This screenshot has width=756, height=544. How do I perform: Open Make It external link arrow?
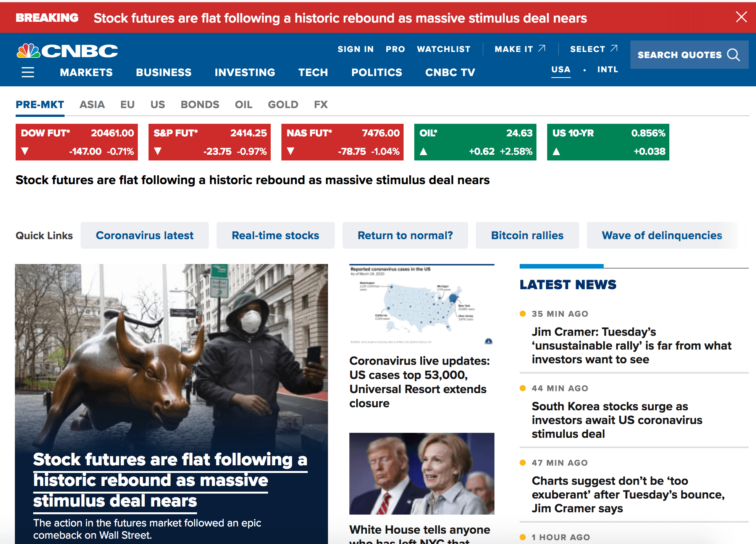pyautogui.click(x=541, y=49)
